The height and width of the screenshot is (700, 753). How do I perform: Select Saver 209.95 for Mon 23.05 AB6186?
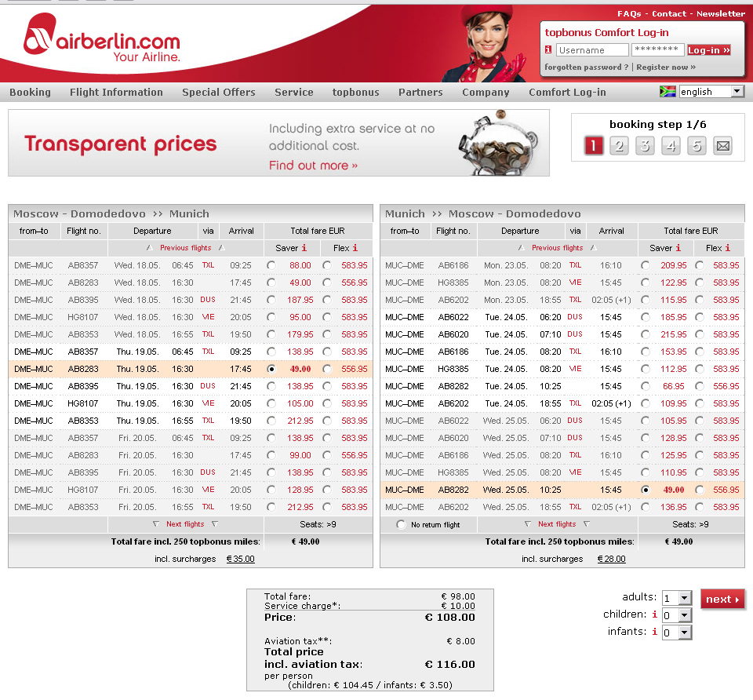(646, 265)
